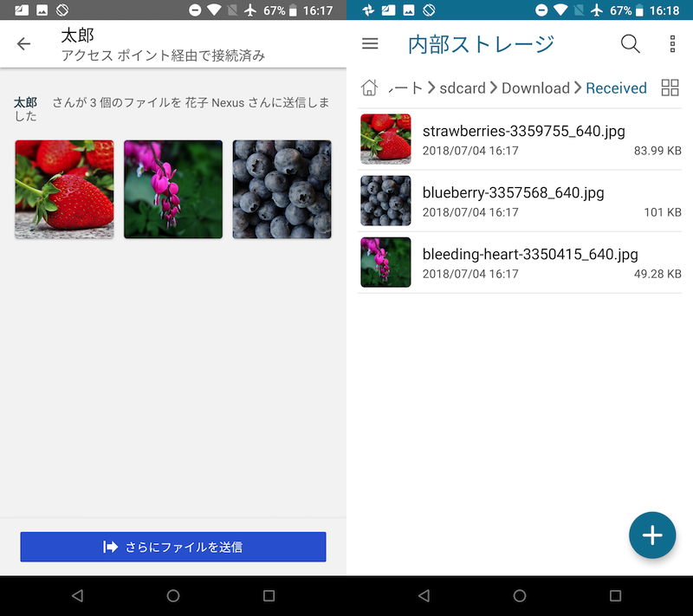Tap the Android home button on right phone
The height and width of the screenshot is (616, 693).
pos(520,596)
